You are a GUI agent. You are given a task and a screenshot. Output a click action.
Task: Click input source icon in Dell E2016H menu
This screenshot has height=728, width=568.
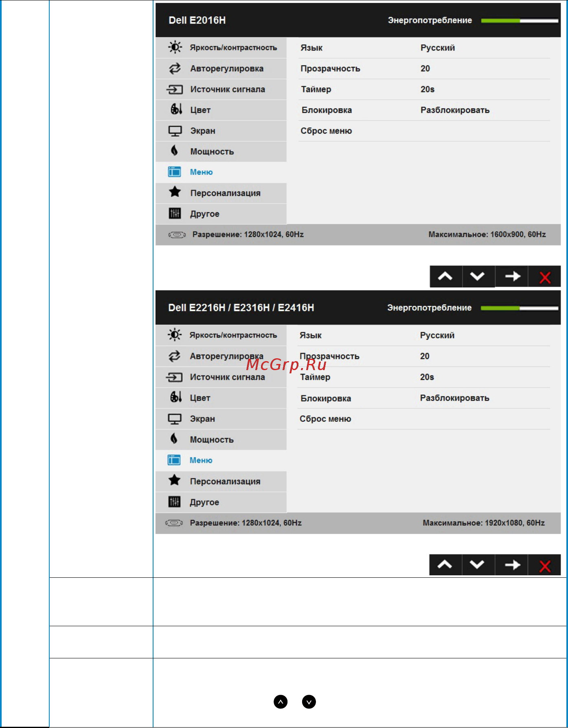pyautogui.click(x=174, y=89)
